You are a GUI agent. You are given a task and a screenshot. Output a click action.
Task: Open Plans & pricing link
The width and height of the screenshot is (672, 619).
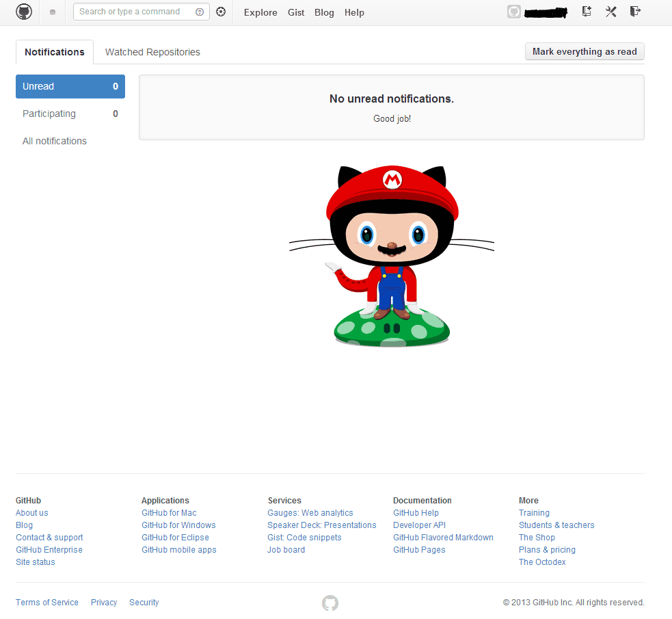548,549
